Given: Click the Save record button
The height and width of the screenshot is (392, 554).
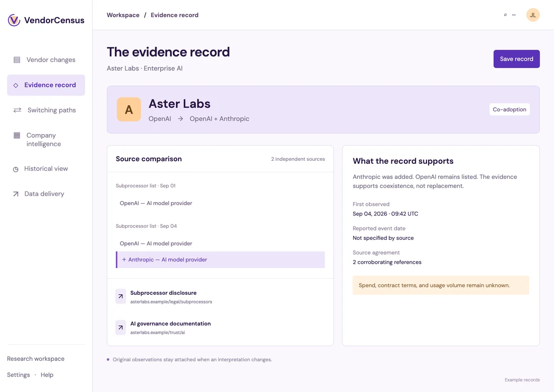Looking at the screenshot, I should tap(517, 59).
